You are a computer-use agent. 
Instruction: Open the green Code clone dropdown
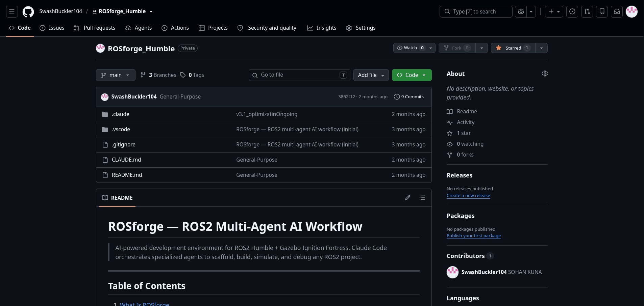point(412,75)
